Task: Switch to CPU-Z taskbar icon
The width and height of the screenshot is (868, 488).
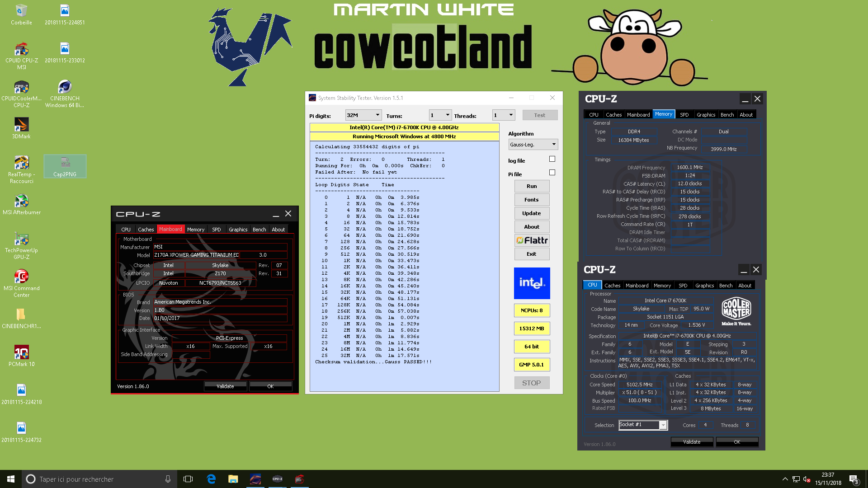Action: pos(278,479)
